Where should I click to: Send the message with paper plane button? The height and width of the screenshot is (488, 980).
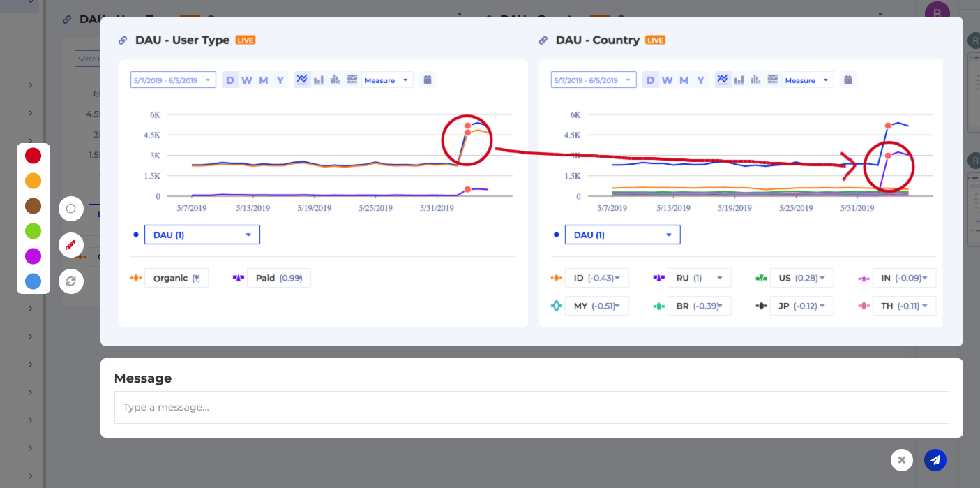coord(935,460)
